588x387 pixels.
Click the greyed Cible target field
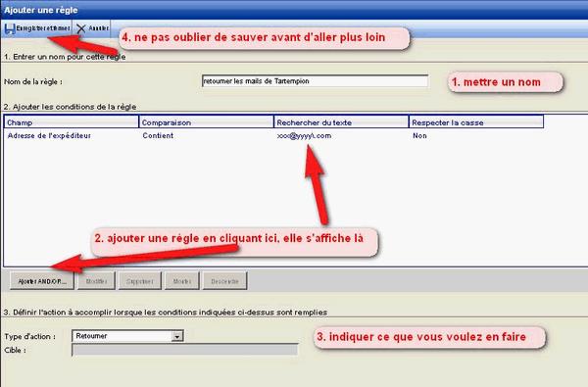pyautogui.click(x=184, y=350)
